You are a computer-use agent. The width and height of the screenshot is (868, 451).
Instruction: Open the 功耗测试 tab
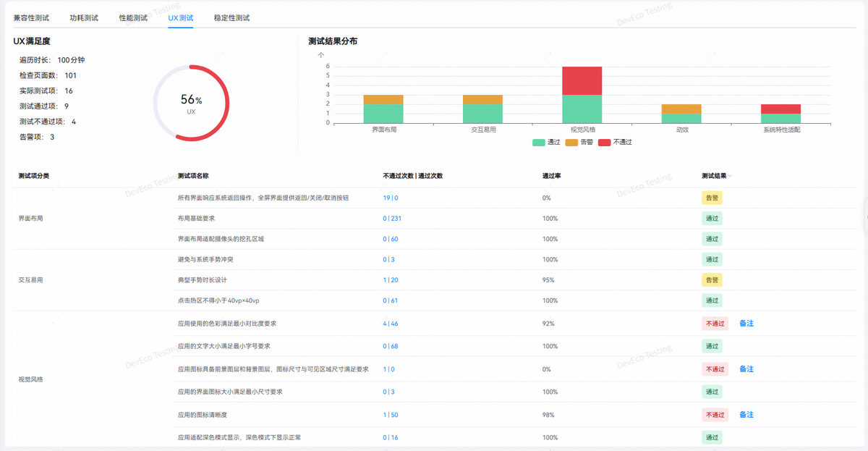pos(84,17)
